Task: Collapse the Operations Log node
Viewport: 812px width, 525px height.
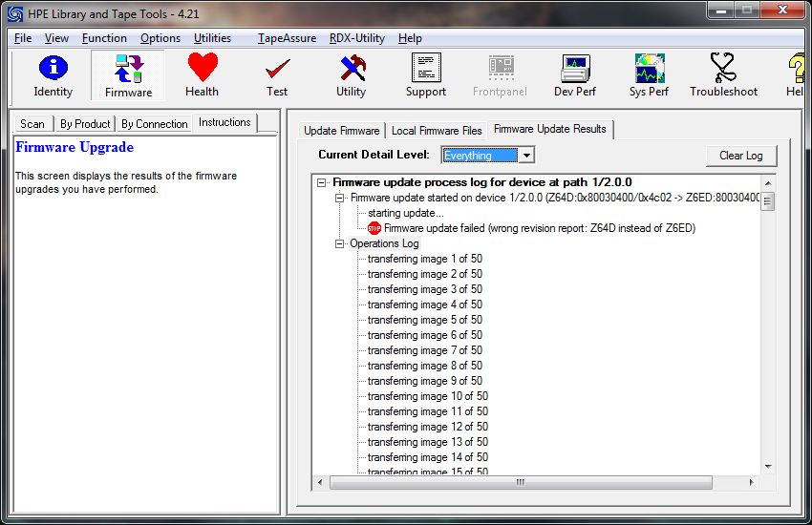Action: [x=340, y=243]
